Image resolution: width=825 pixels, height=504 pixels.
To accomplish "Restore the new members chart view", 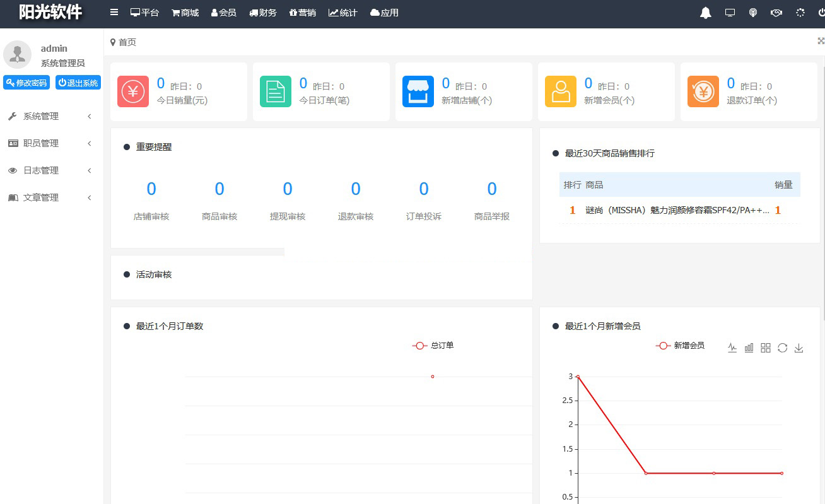I will (x=782, y=348).
